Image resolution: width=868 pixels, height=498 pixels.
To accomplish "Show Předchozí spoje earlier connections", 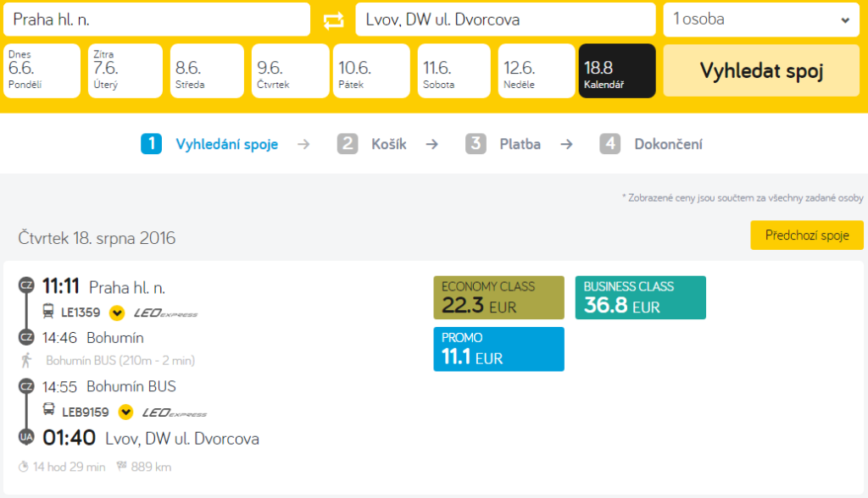I will [807, 235].
